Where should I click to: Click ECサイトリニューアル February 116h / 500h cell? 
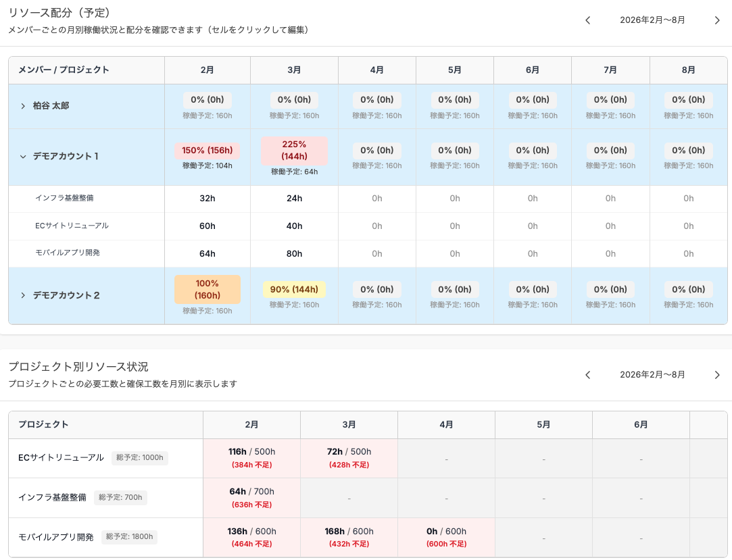click(251, 458)
